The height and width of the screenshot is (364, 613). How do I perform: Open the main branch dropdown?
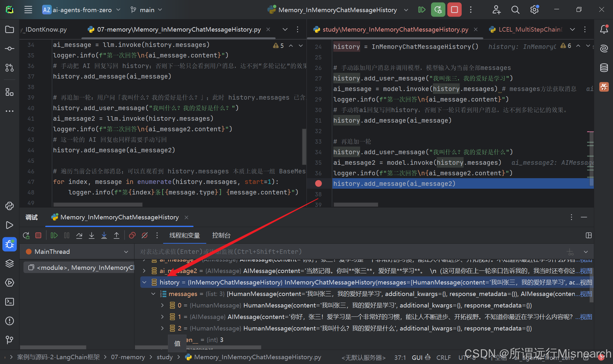147,10
